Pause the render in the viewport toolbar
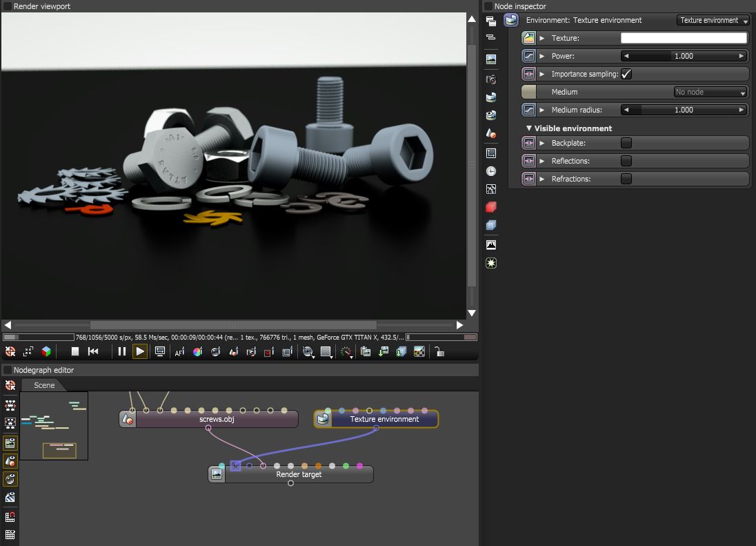The height and width of the screenshot is (546, 756). (x=121, y=351)
